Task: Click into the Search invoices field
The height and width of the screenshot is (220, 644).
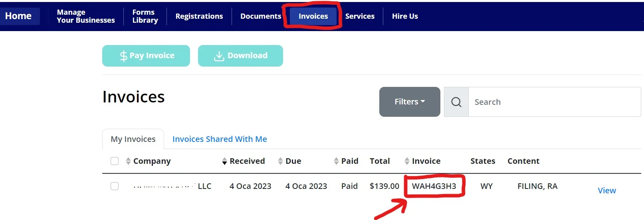Action: point(554,102)
